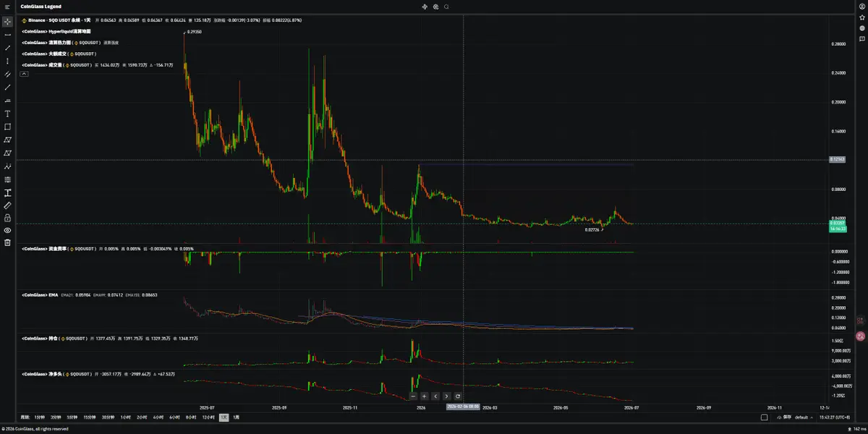Select the vertical arrow line tool

tap(7, 61)
